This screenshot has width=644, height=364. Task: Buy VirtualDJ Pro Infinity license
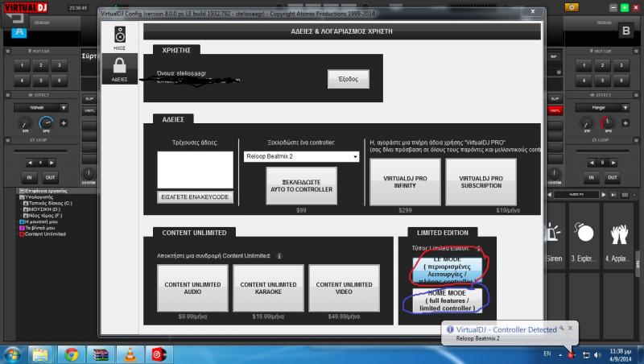(x=405, y=182)
